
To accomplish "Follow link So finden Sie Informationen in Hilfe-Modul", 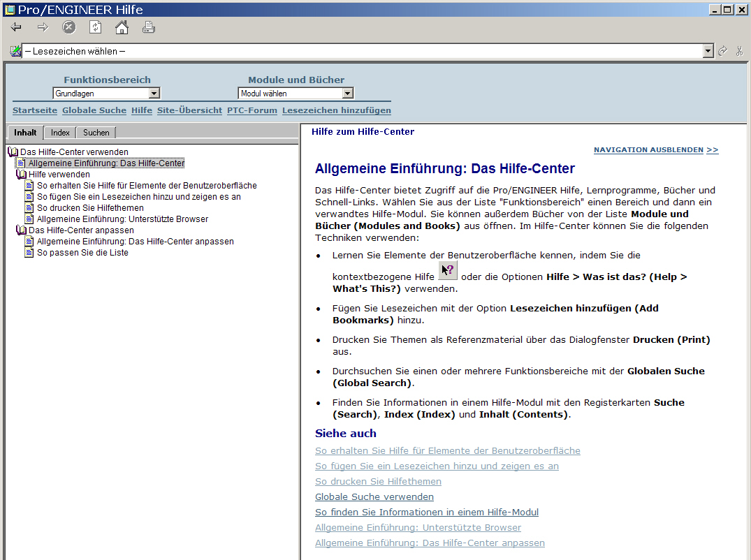I will [x=427, y=512].
